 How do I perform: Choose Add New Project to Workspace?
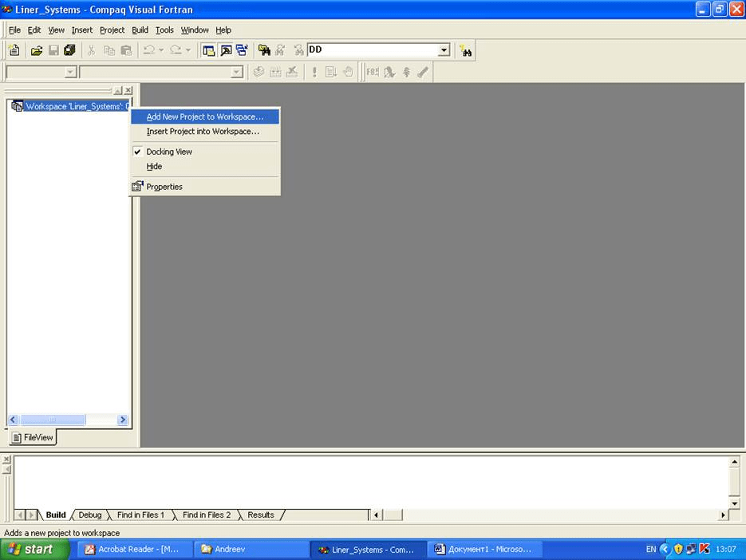204,116
